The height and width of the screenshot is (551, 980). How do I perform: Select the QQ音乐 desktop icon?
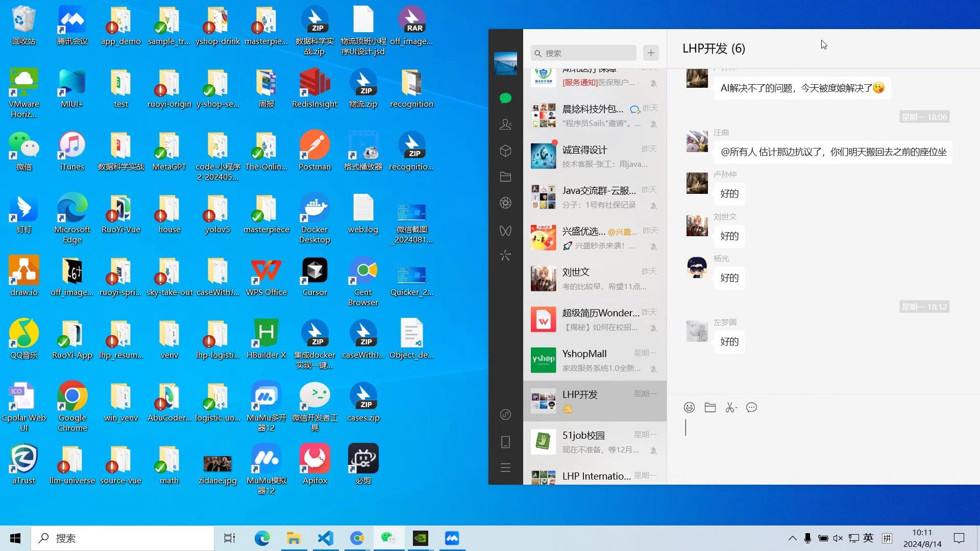coord(23,339)
